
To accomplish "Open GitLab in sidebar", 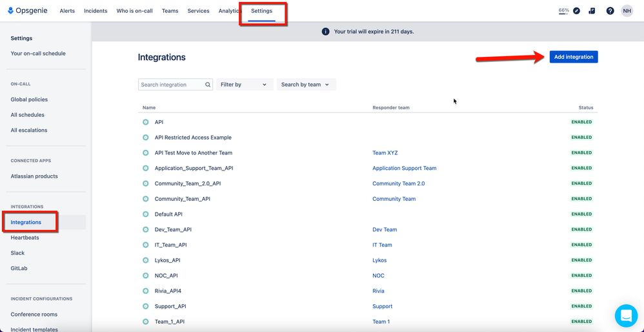I will (x=19, y=268).
